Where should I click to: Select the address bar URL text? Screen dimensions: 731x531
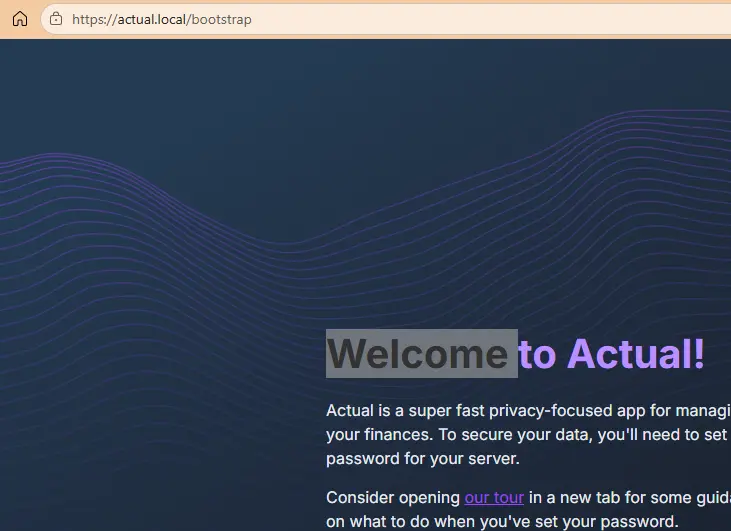pyautogui.click(x=162, y=20)
